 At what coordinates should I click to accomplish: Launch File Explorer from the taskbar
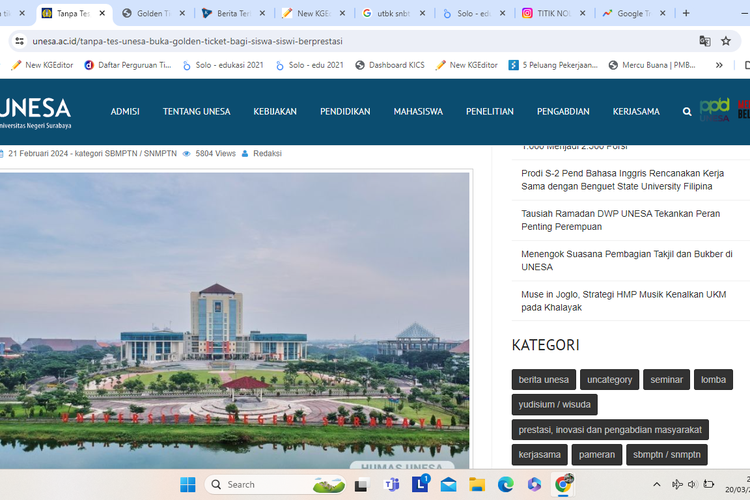477,485
